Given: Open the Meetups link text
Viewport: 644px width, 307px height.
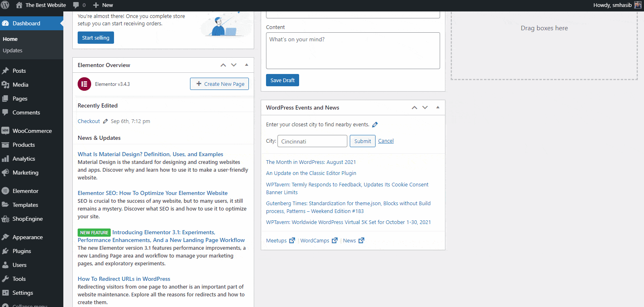Looking at the screenshot, I should tap(276, 241).
